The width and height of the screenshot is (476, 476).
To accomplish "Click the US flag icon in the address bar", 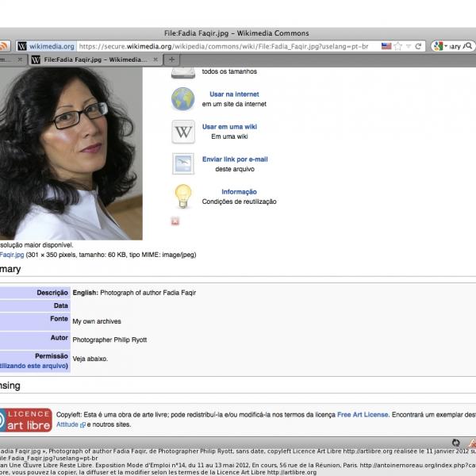I will [x=386, y=46].
